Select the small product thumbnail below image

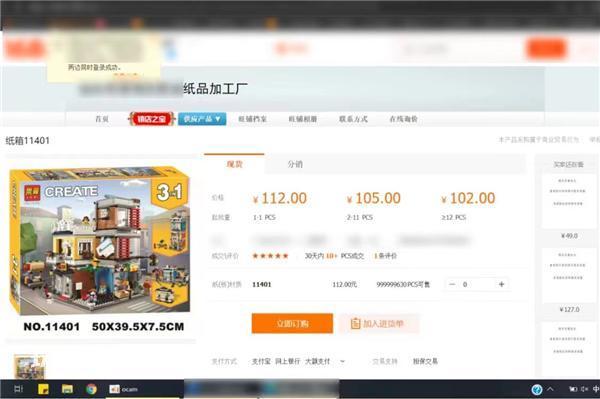tap(29, 366)
